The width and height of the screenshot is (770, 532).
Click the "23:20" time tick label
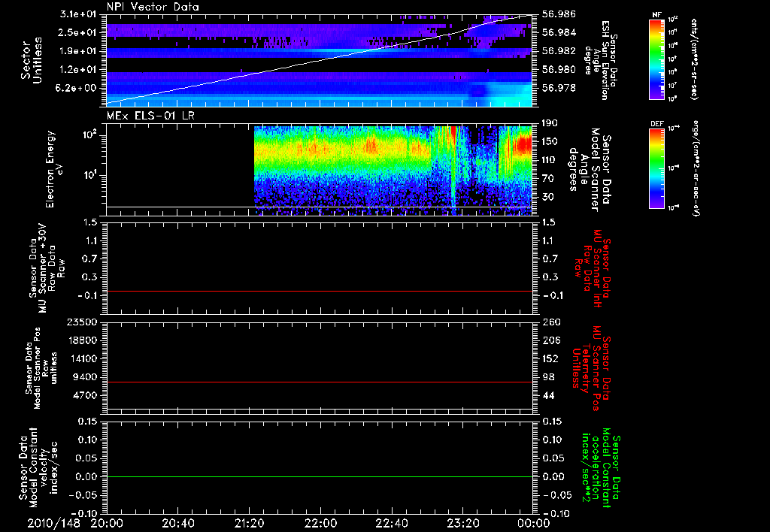coord(462,523)
